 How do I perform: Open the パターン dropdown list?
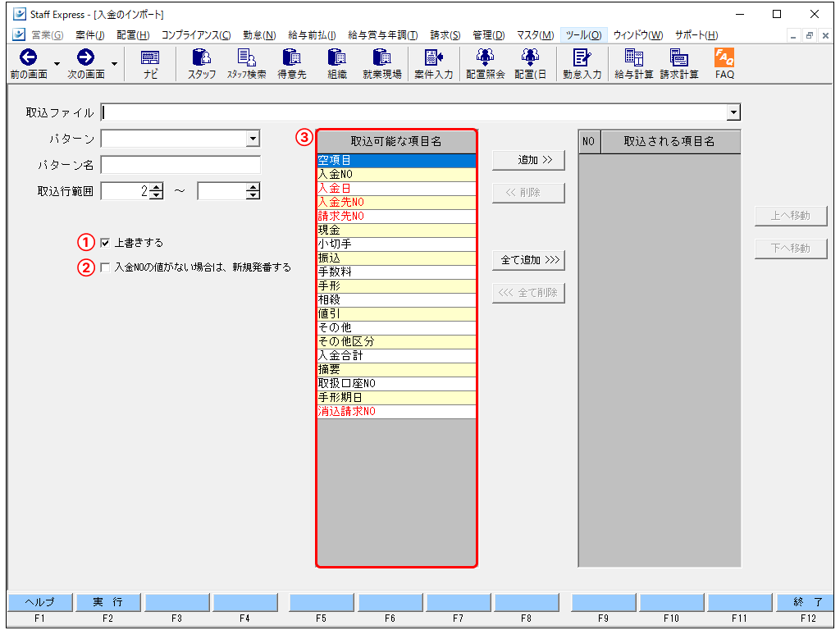coord(254,139)
